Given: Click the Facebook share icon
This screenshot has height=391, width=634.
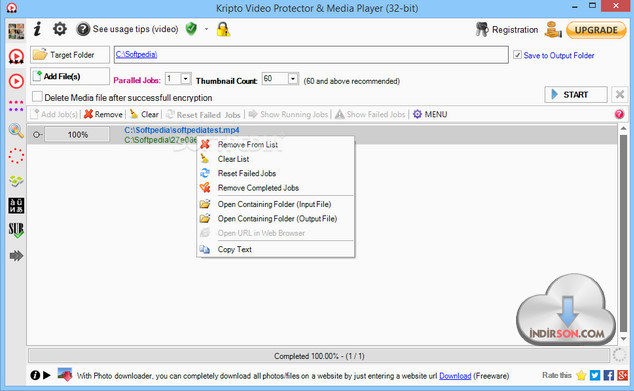Looking at the screenshot, I should pyautogui.click(x=609, y=375).
